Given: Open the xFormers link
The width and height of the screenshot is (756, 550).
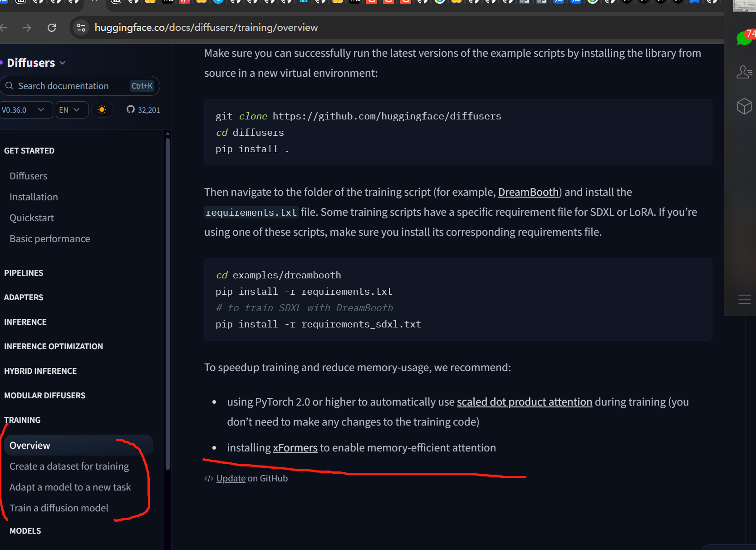Looking at the screenshot, I should point(295,448).
